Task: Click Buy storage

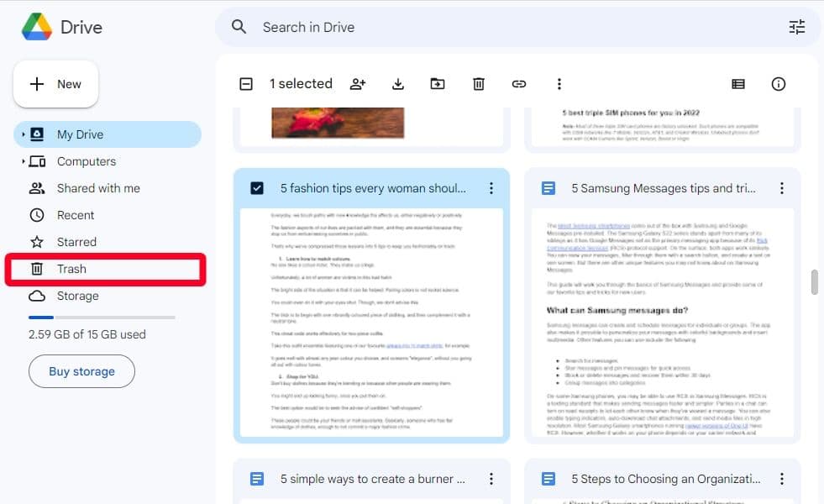Action: [x=81, y=370]
